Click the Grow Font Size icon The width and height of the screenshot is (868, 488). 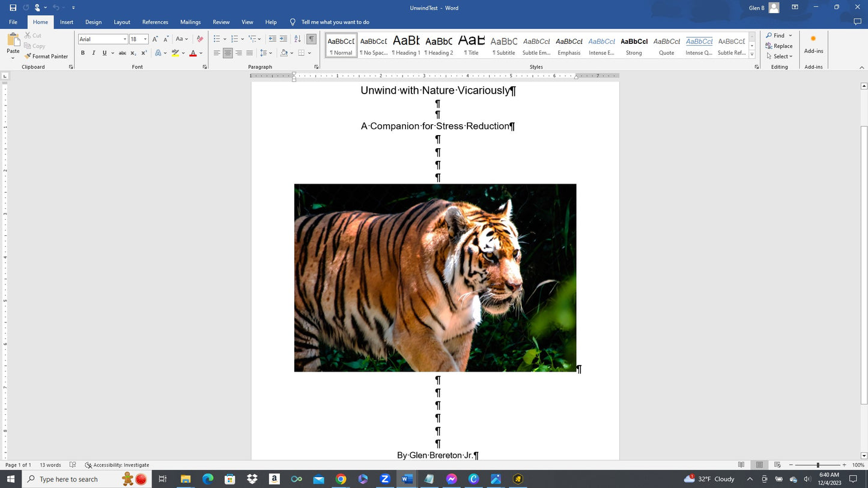pyautogui.click(x=155, y=39)
